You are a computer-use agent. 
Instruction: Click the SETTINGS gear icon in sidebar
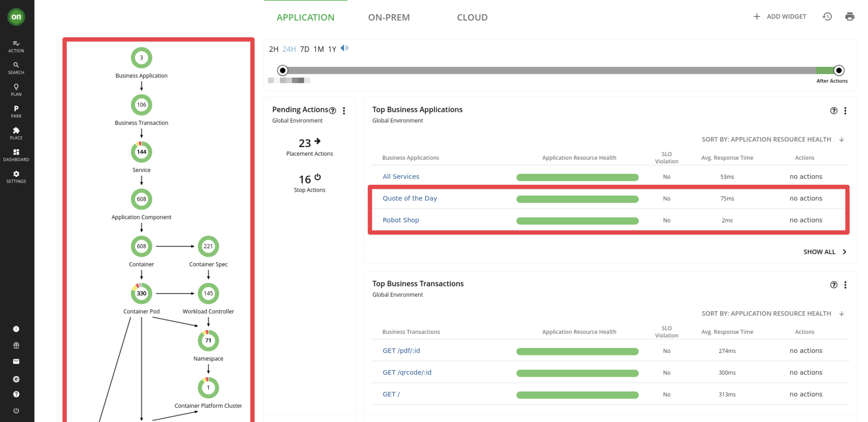click(x=16, y=174)
